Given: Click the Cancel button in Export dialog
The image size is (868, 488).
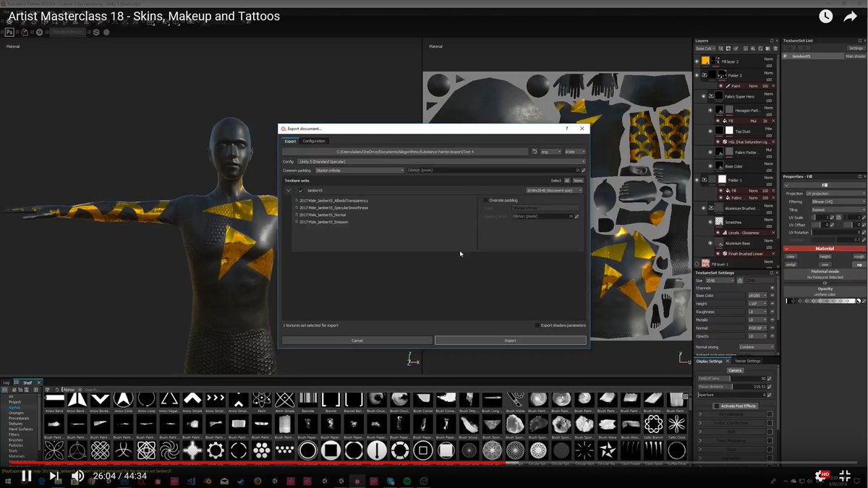Looking at the screenshot, I should click(x=357, y=341).
